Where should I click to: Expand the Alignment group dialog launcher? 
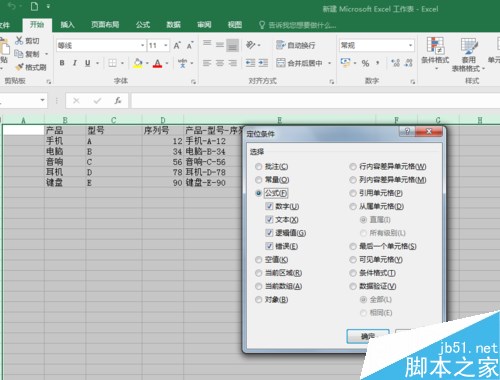click(332, 82)
